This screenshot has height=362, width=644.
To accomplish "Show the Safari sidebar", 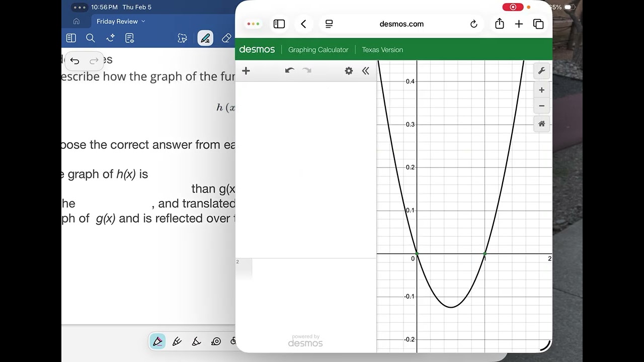I will (279, 24).
